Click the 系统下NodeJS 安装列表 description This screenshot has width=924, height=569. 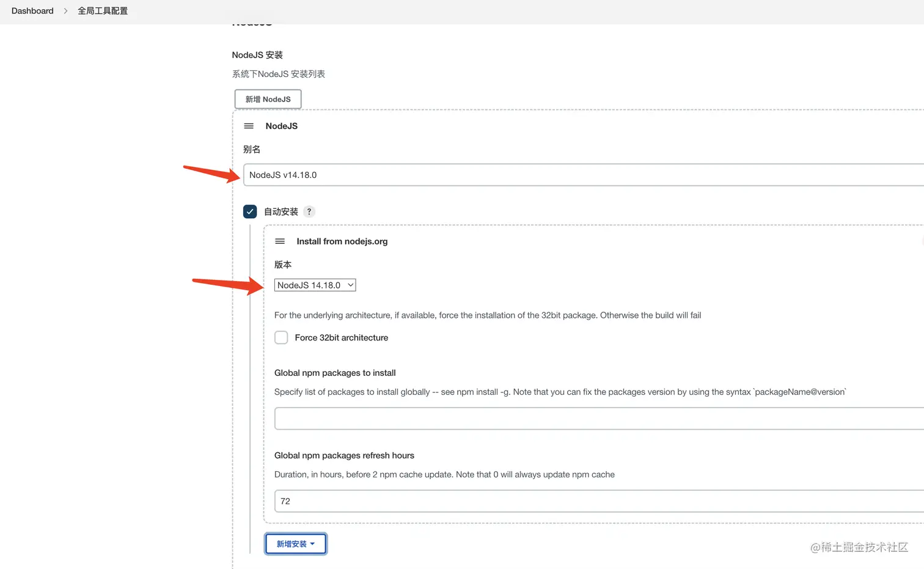pyautogui.click(x=279, y=74)
